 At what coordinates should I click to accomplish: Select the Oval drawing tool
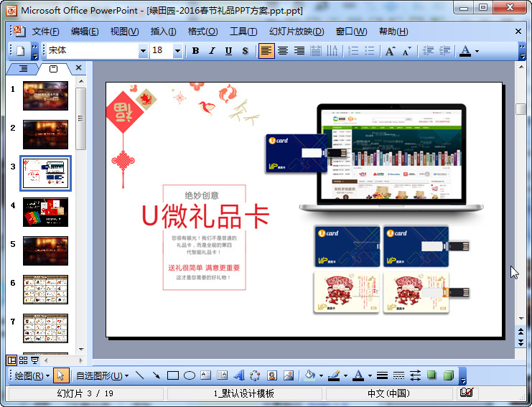[x=190, y=375]
